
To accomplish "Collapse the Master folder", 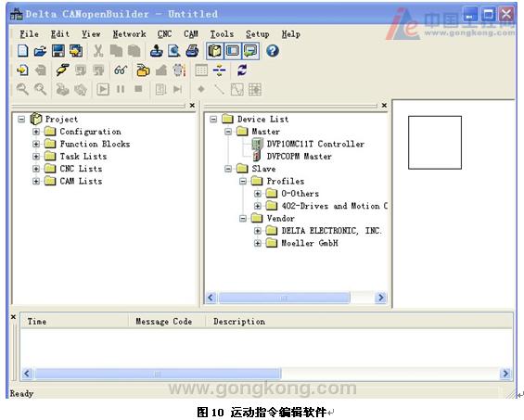I will (228, 132).
